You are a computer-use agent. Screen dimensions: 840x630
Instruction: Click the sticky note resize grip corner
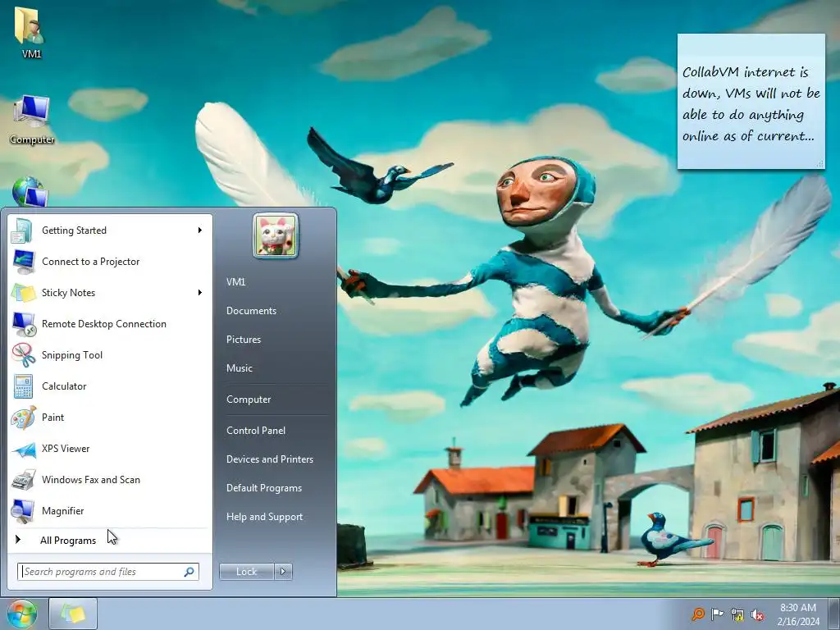[x=819, y=164]
